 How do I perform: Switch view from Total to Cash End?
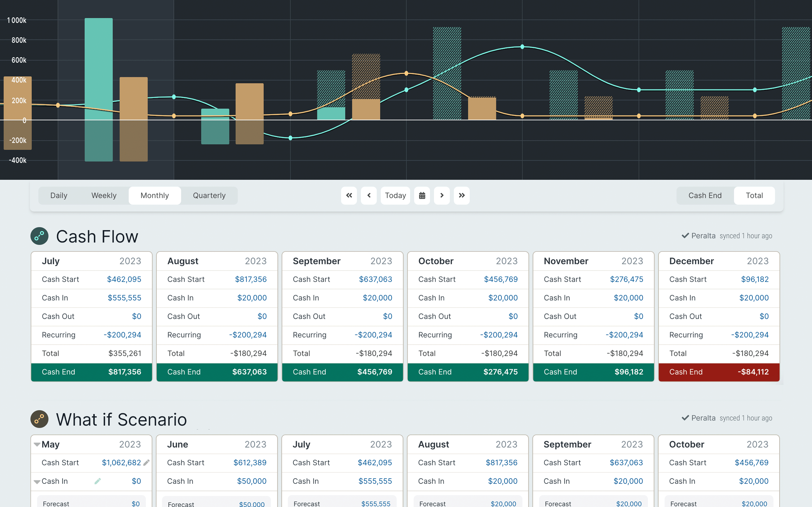705,195
